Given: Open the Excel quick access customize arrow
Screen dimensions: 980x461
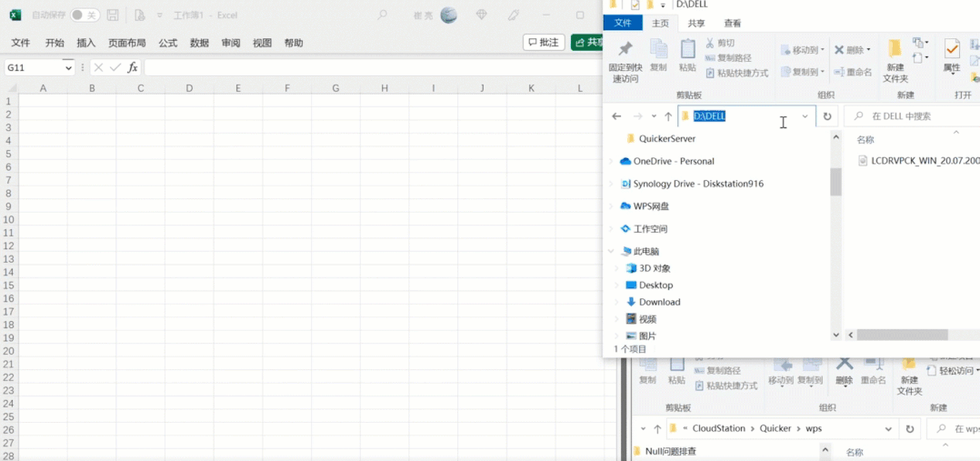Looking at the screenshot, I should (159, 15).
